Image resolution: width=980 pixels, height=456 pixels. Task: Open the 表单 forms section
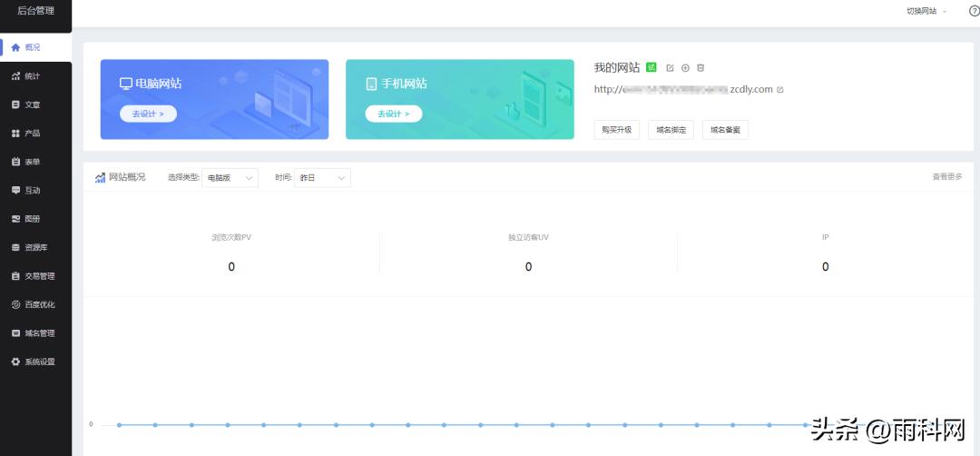35,162
